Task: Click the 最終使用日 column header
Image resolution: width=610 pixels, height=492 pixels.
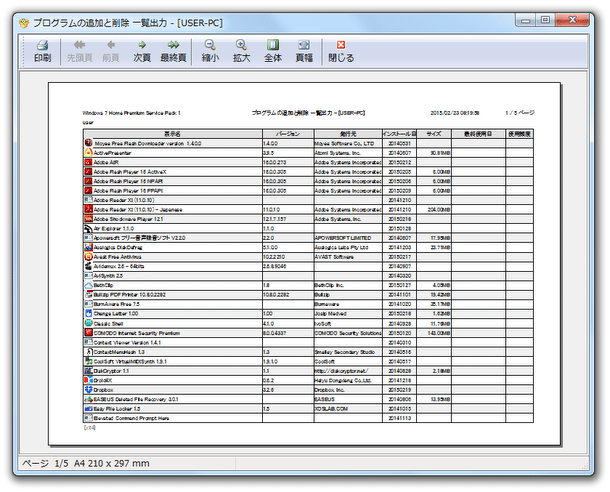Action: (x=478, y=134)
